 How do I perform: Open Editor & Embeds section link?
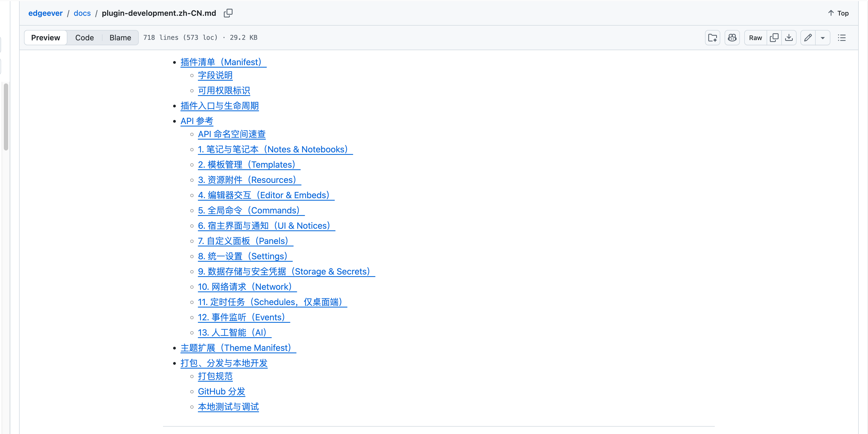click(266, 195)
